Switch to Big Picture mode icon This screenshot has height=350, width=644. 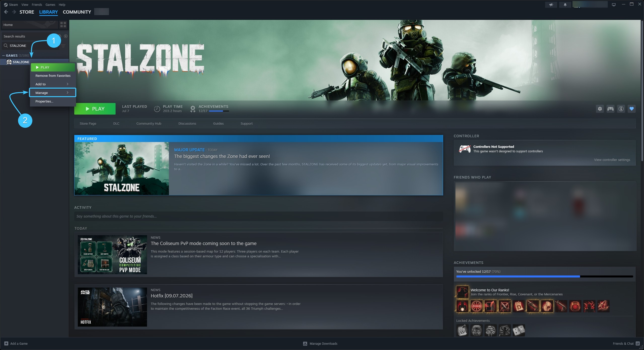click(614, 5)
